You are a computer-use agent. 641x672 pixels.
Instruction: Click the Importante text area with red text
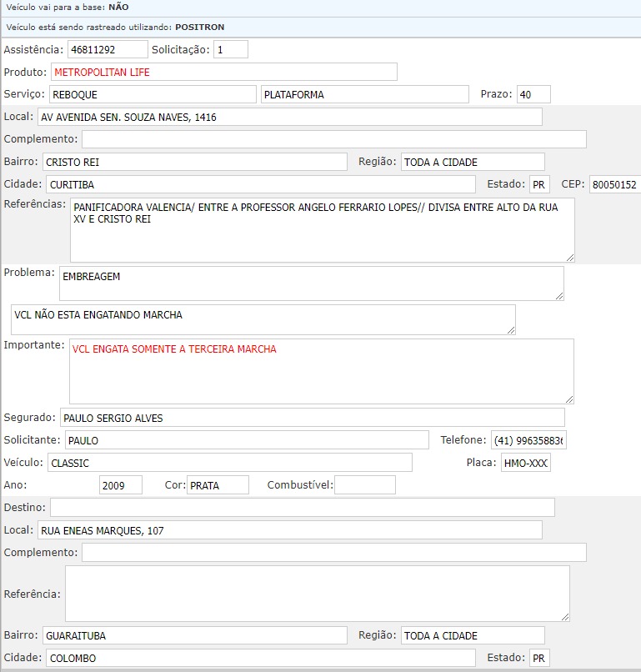click(x=321, y=371)
